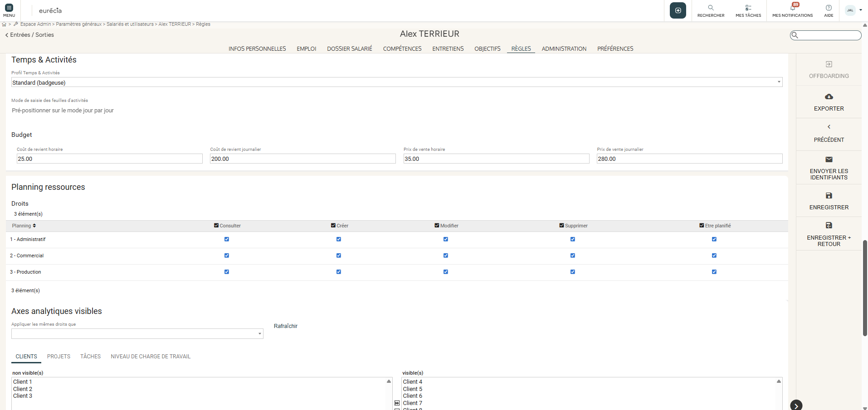Open the main Menu grid icon

click(x=9, y=8)
